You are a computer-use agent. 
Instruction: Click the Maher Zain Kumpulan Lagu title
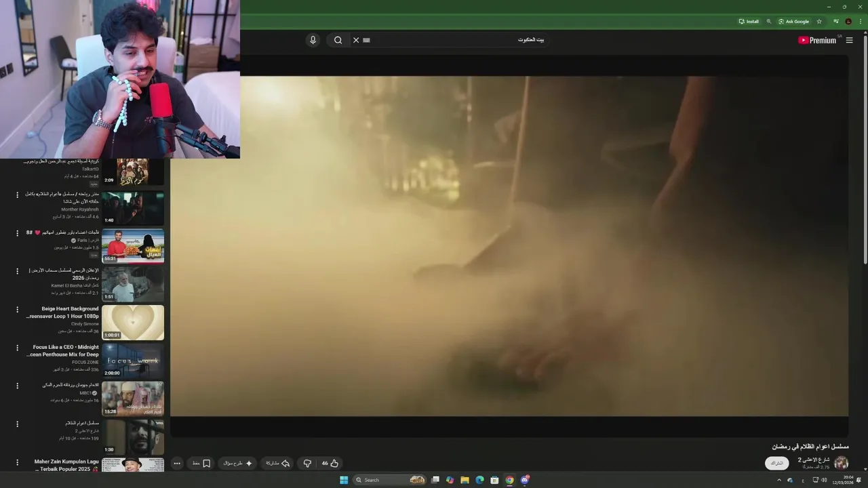coord(66,462)
